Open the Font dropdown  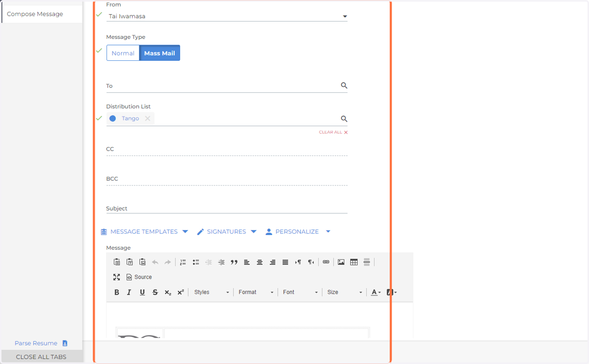coord(300,292)
